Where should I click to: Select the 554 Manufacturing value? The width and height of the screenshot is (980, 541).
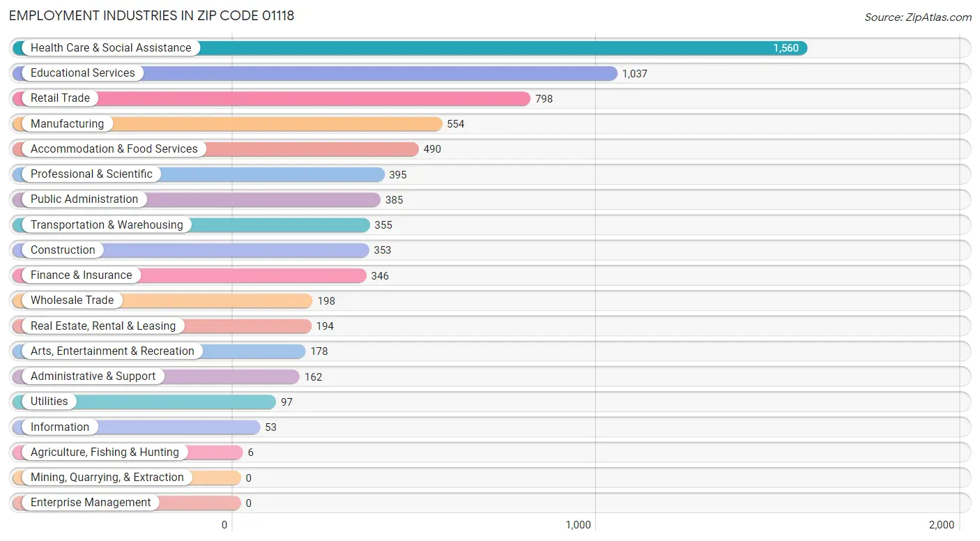coord(456,124)
